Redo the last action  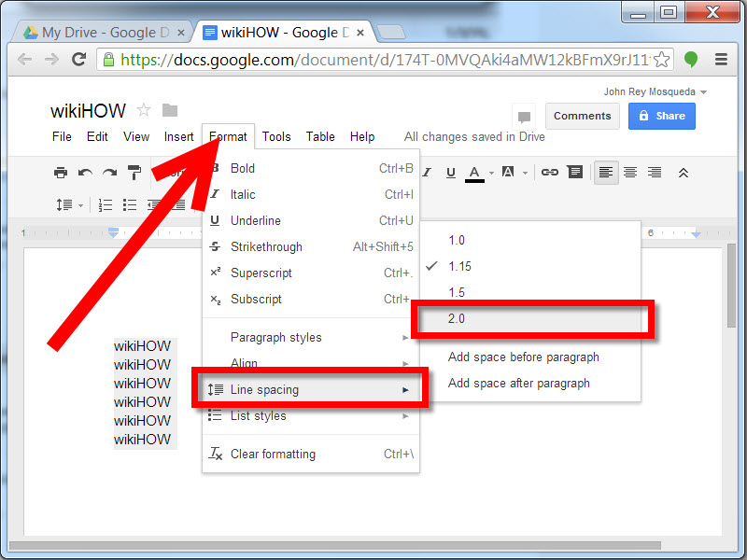click(110, 173)
